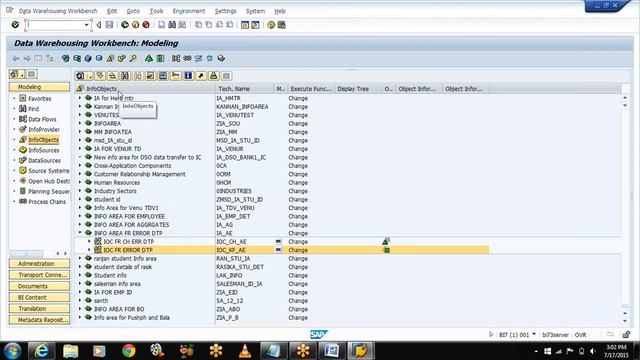Click the expand subtree icon in the tree toolbar
This screenshot has width=640, height=360.
pyautogui.click(x=100, y=76)
